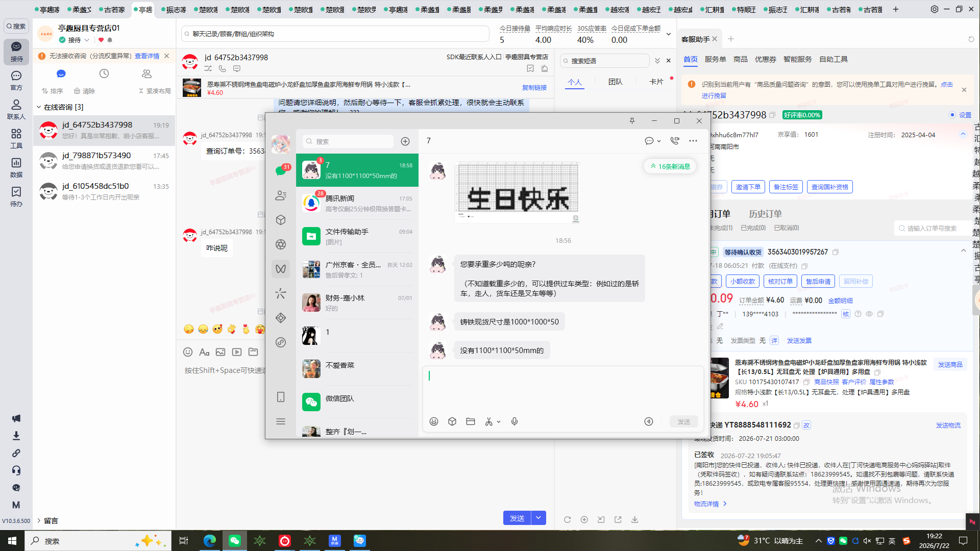Open Windows Start menu
The height and width of the screenshot is (551, 980).
[12, 541]
